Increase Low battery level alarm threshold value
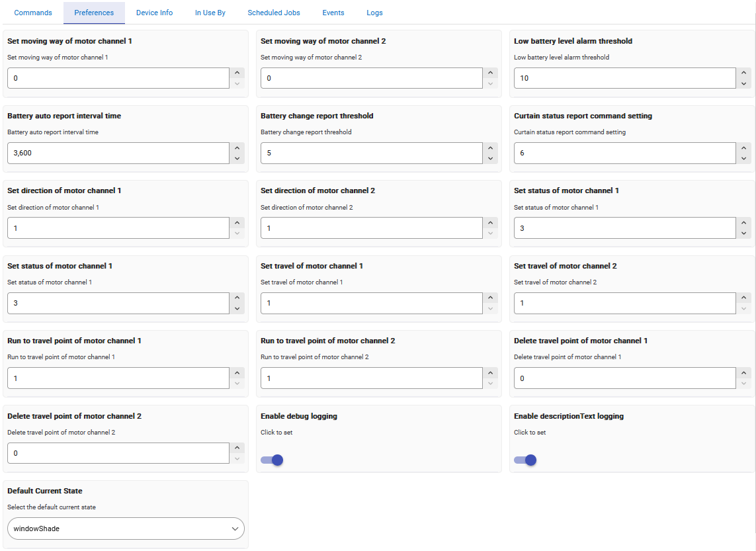The image size is (756, 551). (x=744, y=73)
